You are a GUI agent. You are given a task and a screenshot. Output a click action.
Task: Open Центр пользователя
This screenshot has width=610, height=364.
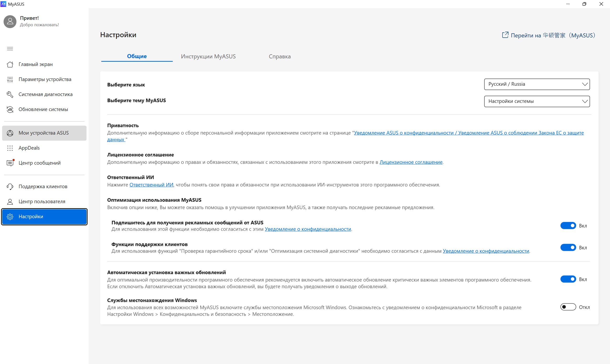coord(44,202)
